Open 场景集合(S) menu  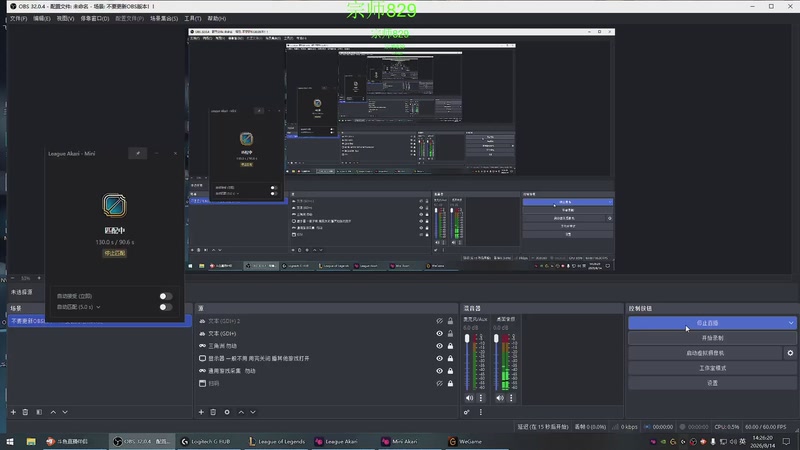tap(164, 18)
